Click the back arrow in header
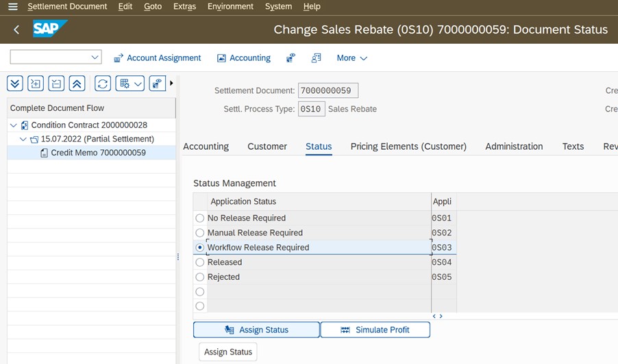 point(16,29)
